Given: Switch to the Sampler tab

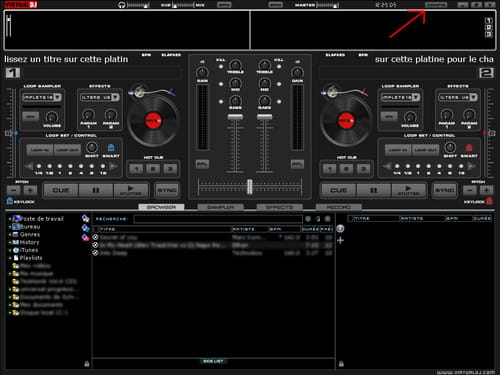Looking at the screenshot, I should [x=221, y=207].
